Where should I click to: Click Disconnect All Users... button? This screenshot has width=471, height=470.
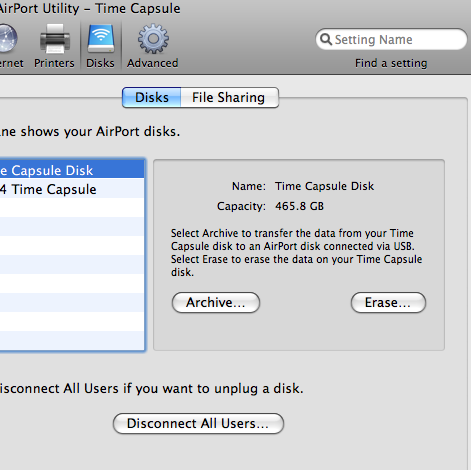point(198,424)
